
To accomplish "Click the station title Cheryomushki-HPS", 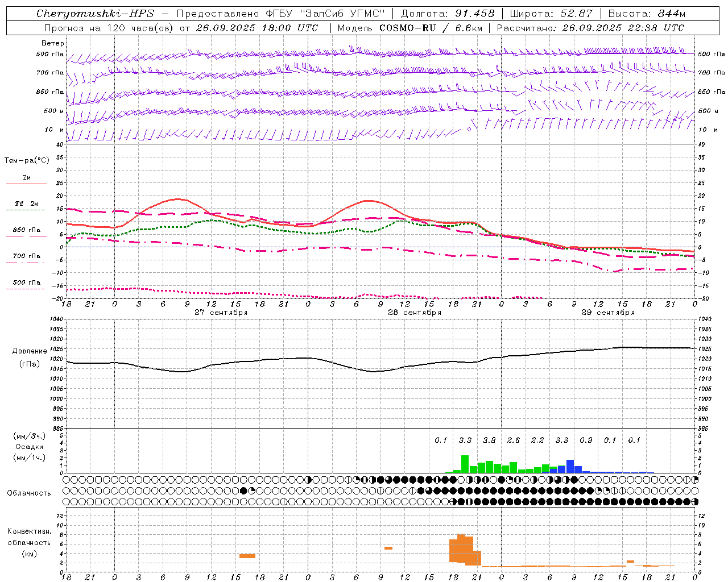I will [95, 14].
